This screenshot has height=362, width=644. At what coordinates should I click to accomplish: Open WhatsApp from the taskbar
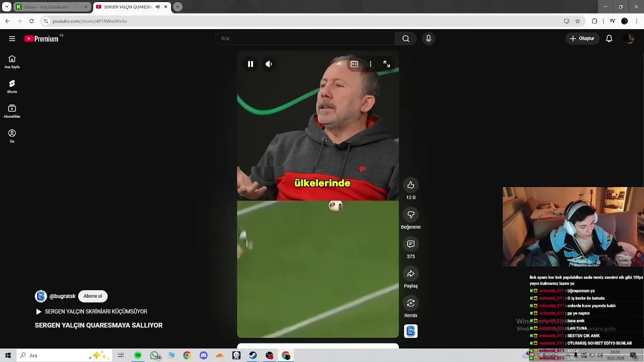click(154, 355)
